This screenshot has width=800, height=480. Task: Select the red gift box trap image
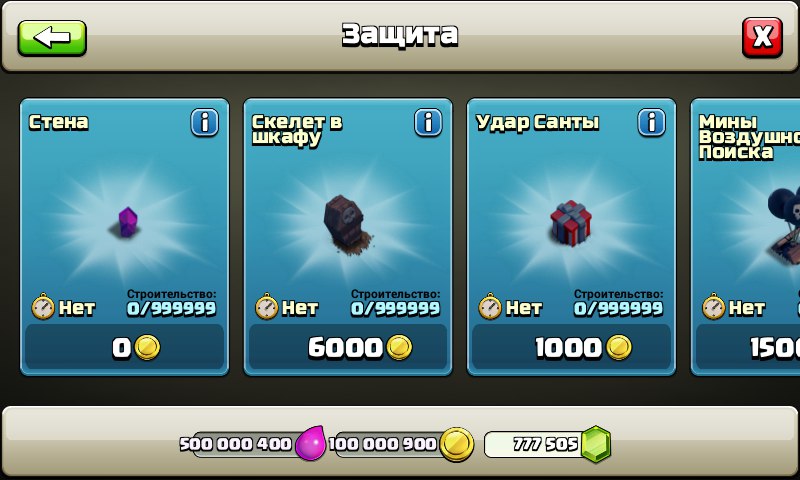pyautogui.click(x=570, y=223)
